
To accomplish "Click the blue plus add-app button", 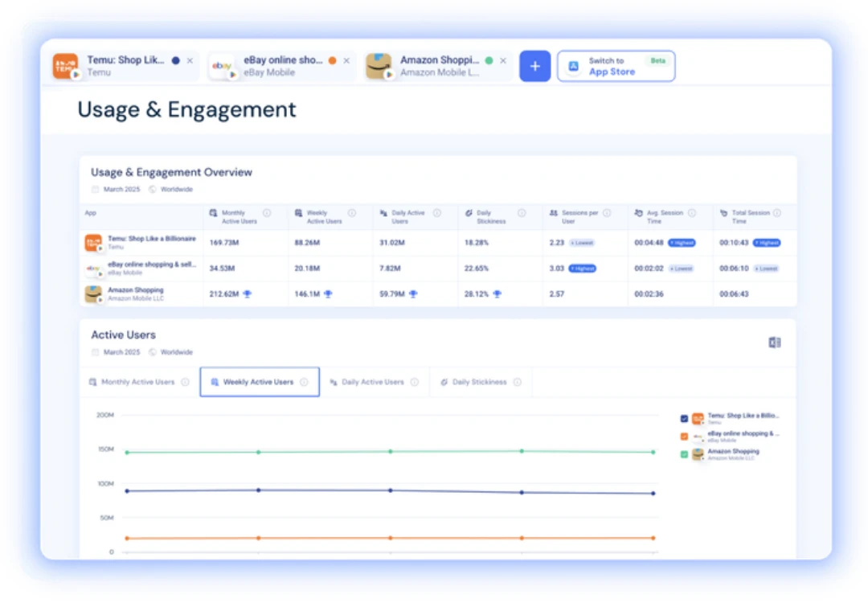I will 534,67.
